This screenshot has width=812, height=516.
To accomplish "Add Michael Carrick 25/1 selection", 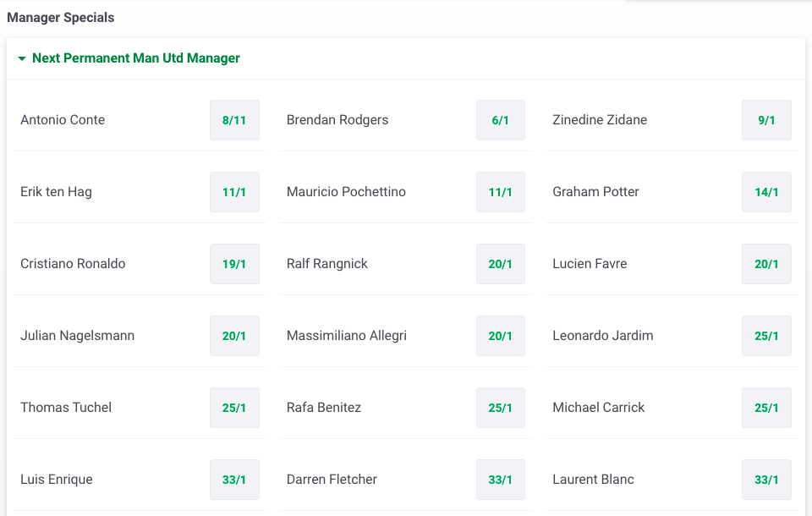I will tap(766, 408).
